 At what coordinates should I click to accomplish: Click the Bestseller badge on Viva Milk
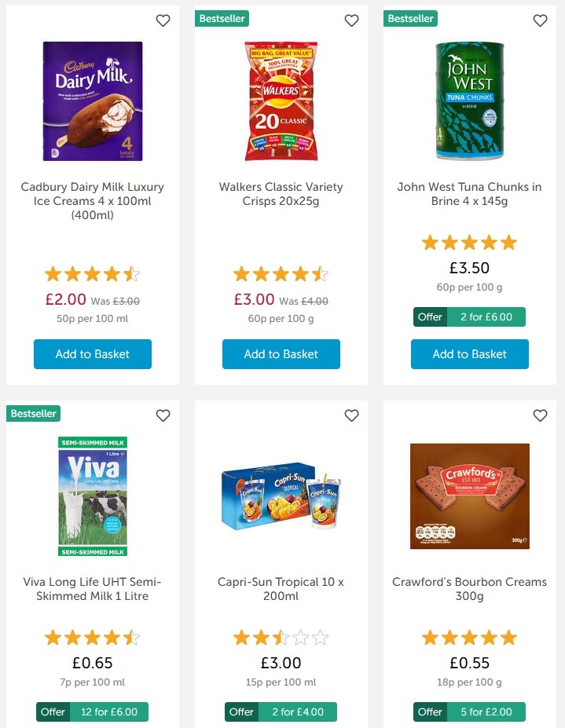tap(33, 413)
